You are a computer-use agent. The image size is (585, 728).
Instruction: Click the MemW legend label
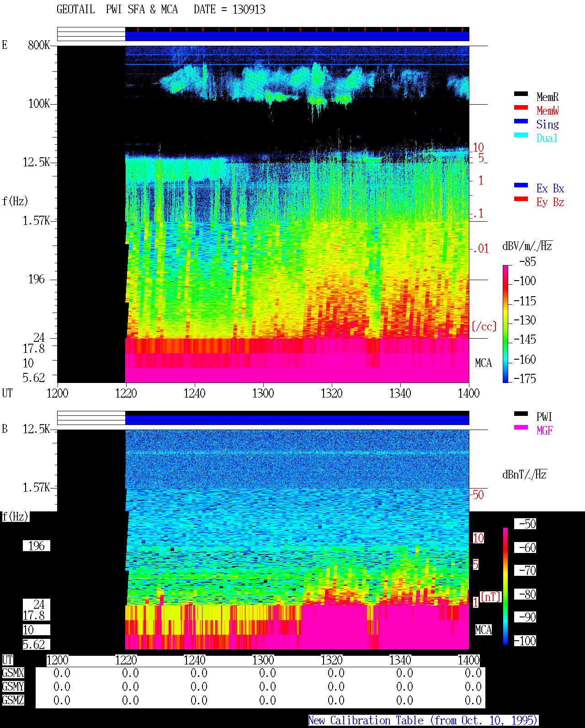tap(548, 111)
